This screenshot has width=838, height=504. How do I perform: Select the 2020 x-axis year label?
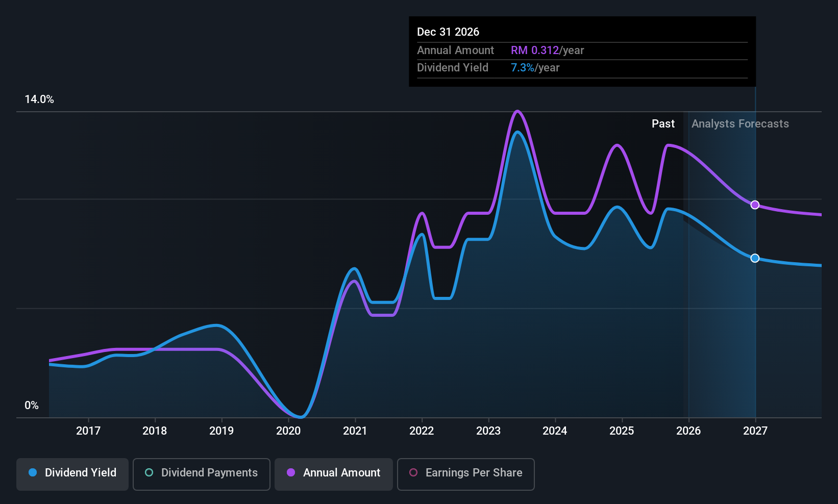(x=288, y=431)
